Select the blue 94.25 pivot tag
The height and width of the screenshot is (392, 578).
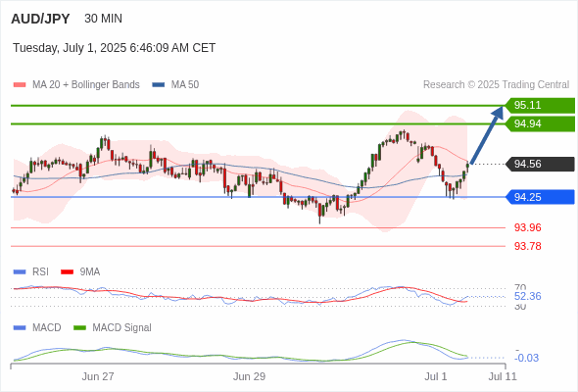(x=540, y=197)
